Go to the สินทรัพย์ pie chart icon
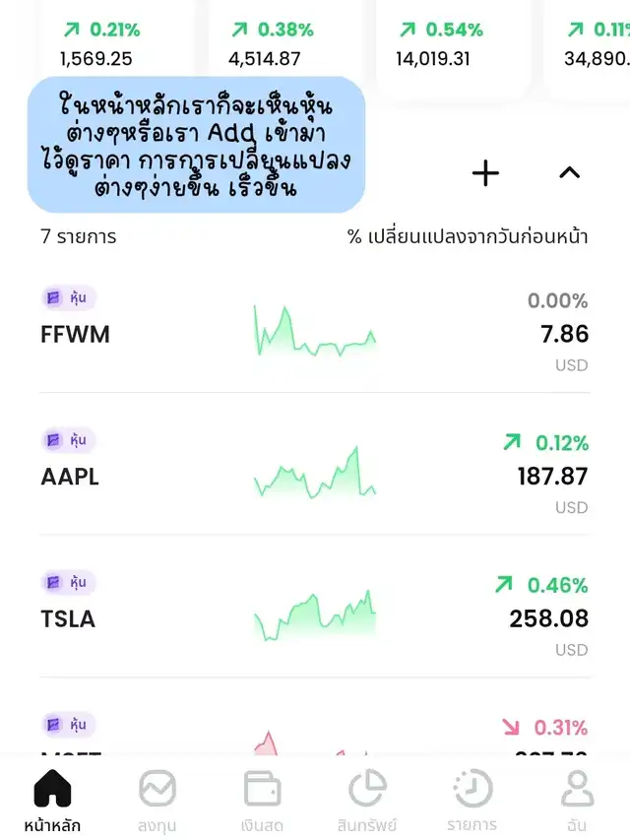 tap(367, 800)
